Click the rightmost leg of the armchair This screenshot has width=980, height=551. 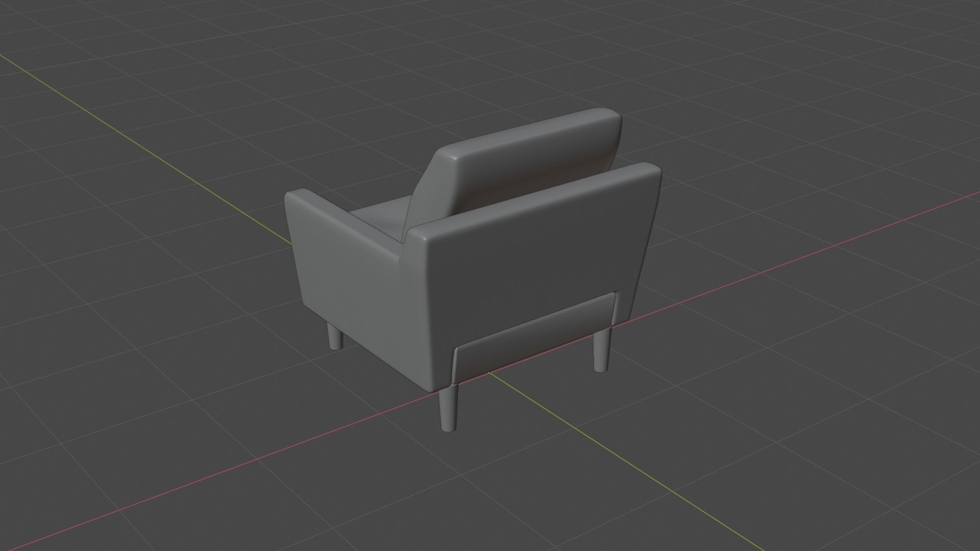point(601,349)
